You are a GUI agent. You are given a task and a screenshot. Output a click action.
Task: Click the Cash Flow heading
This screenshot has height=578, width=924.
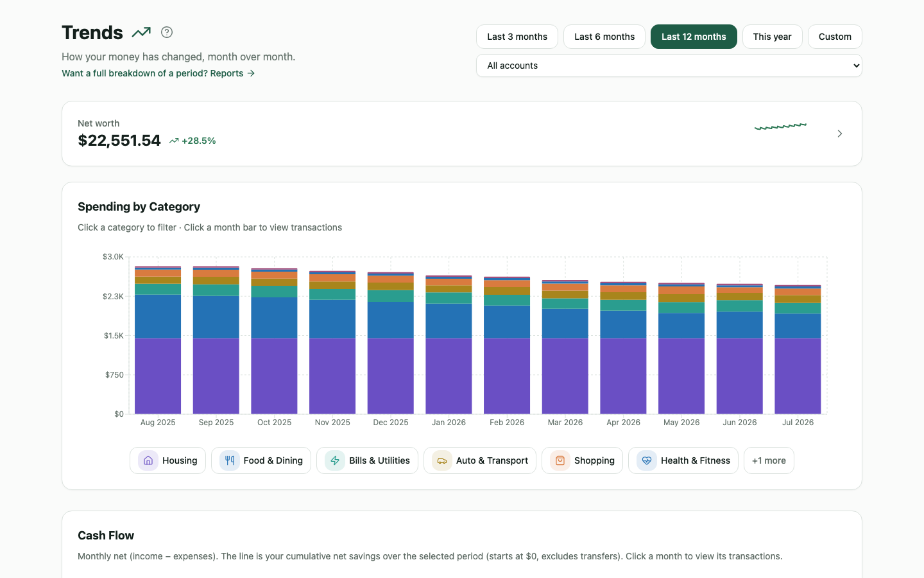106,536
